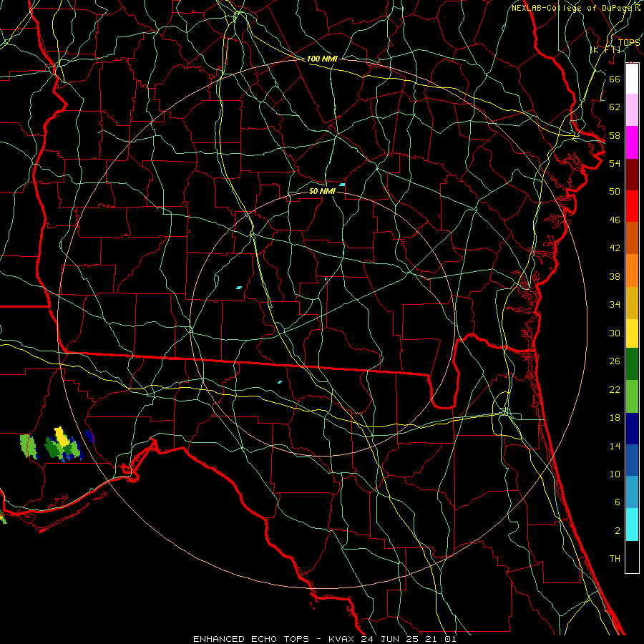Click the '24 JUN 25 21:01' timestamp
Image resolution: width=644 pixels, height=644 pixels.
pyautogui.click(x=409, y=639)
